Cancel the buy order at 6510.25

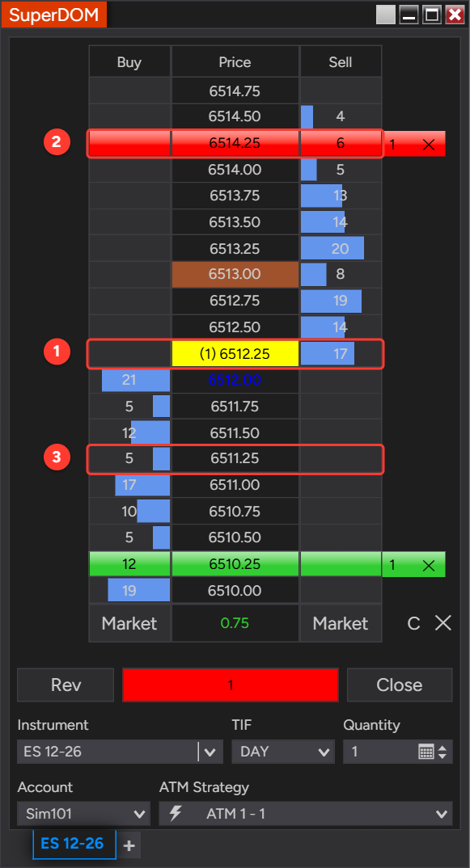pyautogui.click(x=429, y=565)
